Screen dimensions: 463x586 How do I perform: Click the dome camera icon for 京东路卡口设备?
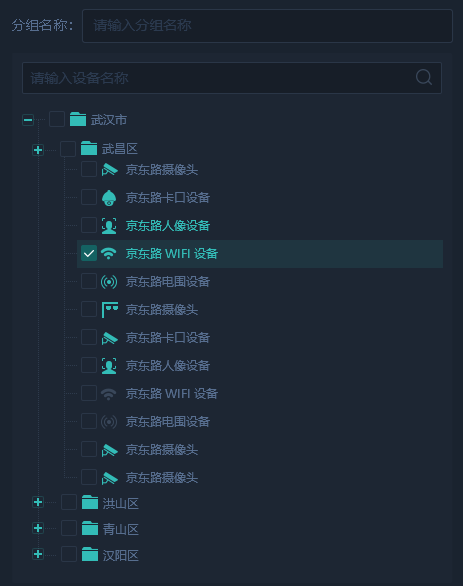(109, 198)
